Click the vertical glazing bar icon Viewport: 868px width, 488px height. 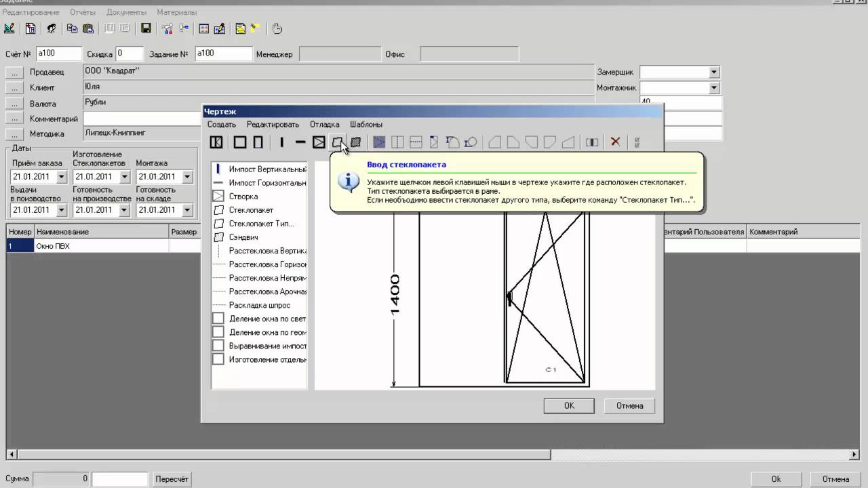tap(398, 142)
